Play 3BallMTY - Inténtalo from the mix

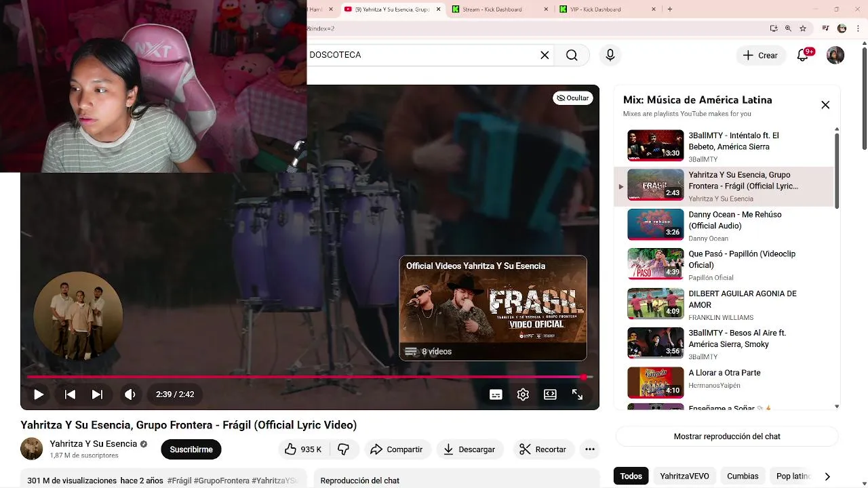point(724,146)
